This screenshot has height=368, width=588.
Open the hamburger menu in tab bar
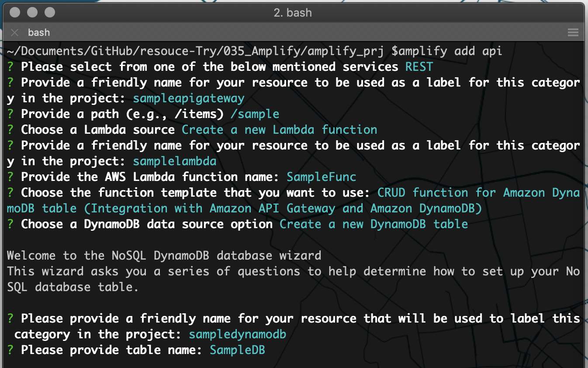point(573,32)
